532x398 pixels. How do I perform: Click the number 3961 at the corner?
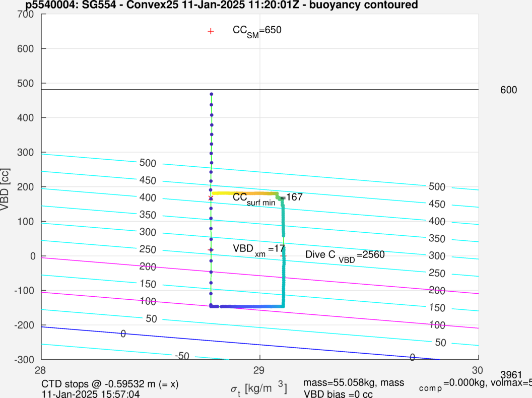point(511,375)
